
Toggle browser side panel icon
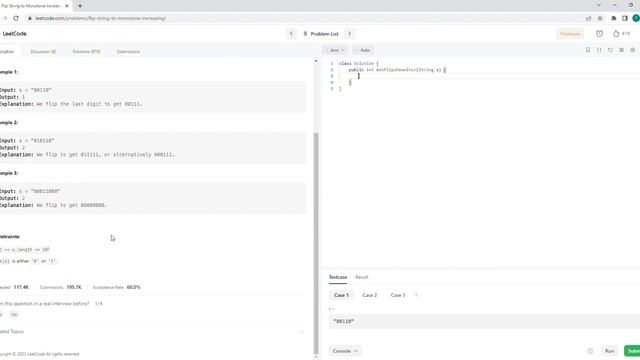[x=624, y=18]
